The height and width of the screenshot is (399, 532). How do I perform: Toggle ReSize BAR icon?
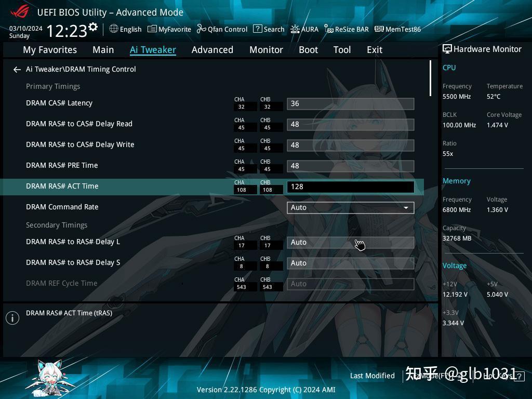[x=328, y=29]
